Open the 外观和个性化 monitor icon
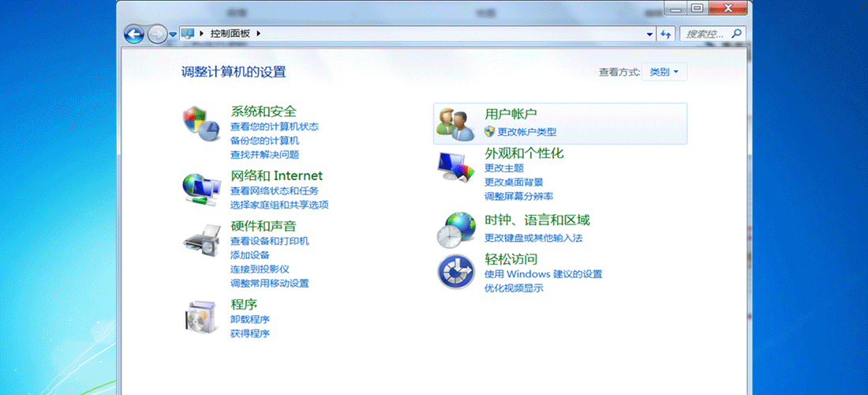The height and width of the screenshot is (395, 868). (x=455, y=166)
